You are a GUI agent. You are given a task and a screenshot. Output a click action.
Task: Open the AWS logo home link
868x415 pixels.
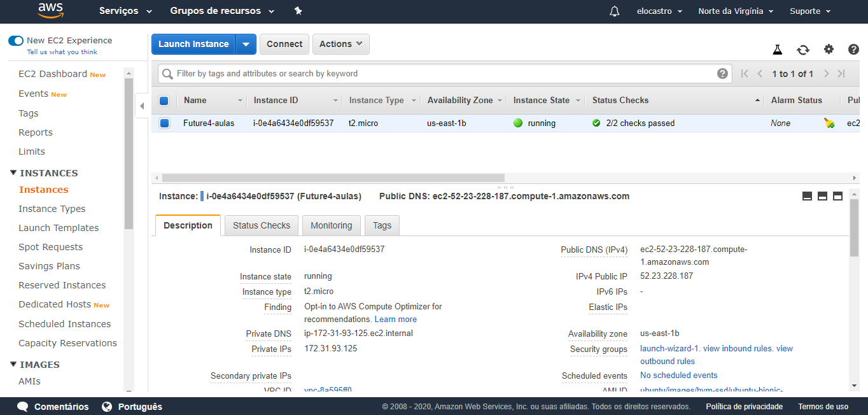(x=51, y=11)
